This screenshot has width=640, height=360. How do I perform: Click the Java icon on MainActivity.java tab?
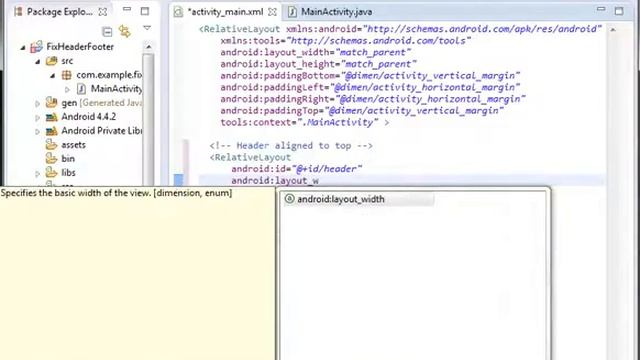(x=292, y=12)
